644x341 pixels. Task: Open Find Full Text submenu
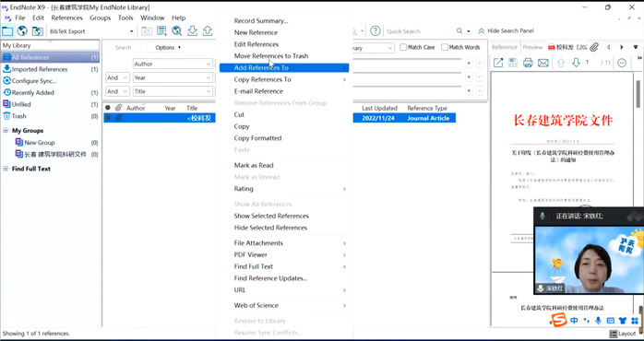pos(284,266)
